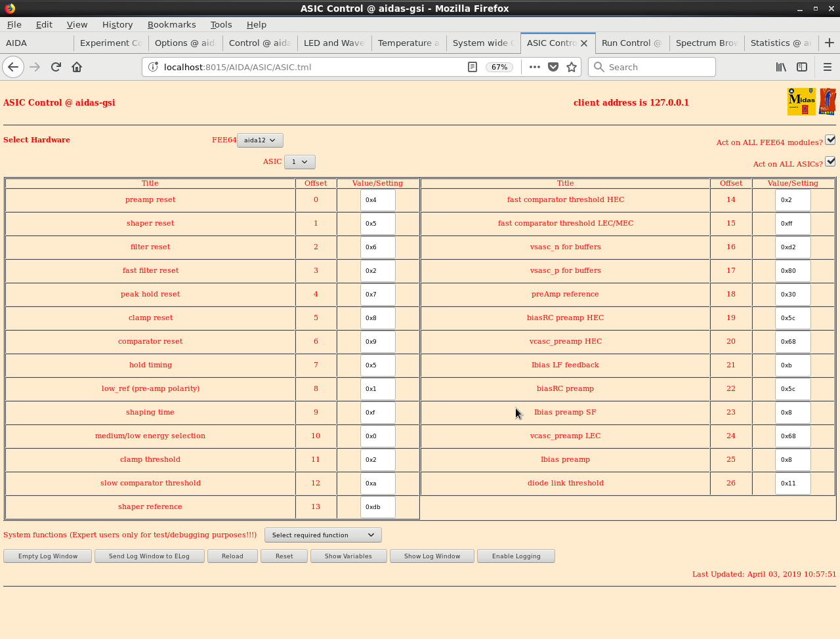Toggle reader view in address bar

(x=472, y=67)
